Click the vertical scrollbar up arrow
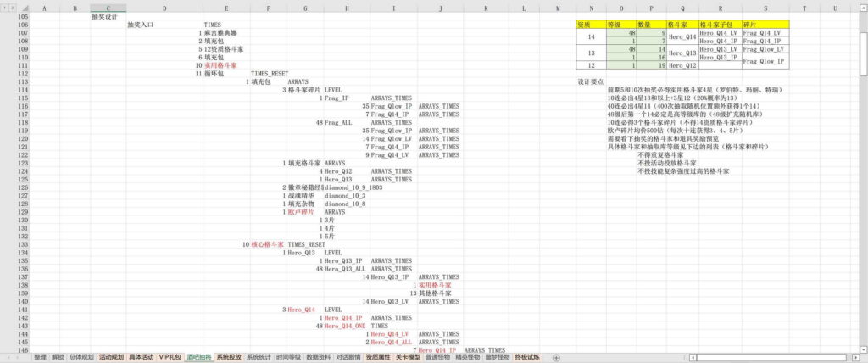This screenshot has width=868, height=363. tap(862, 8)
